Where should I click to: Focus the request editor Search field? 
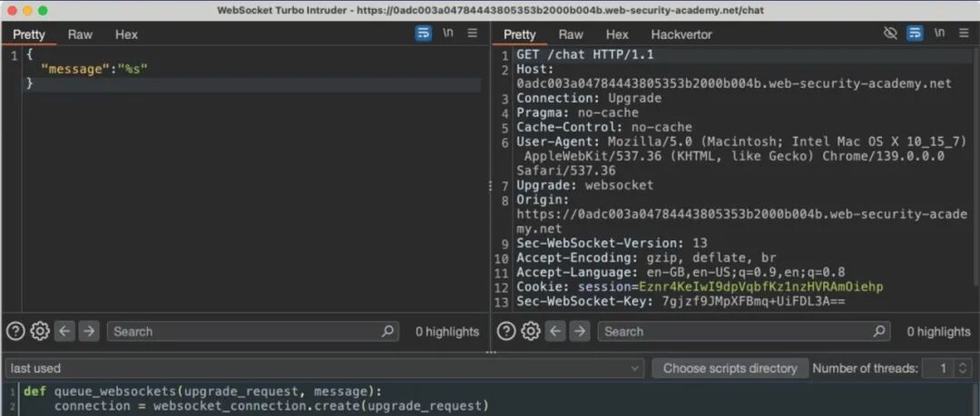tap(744, 331)
